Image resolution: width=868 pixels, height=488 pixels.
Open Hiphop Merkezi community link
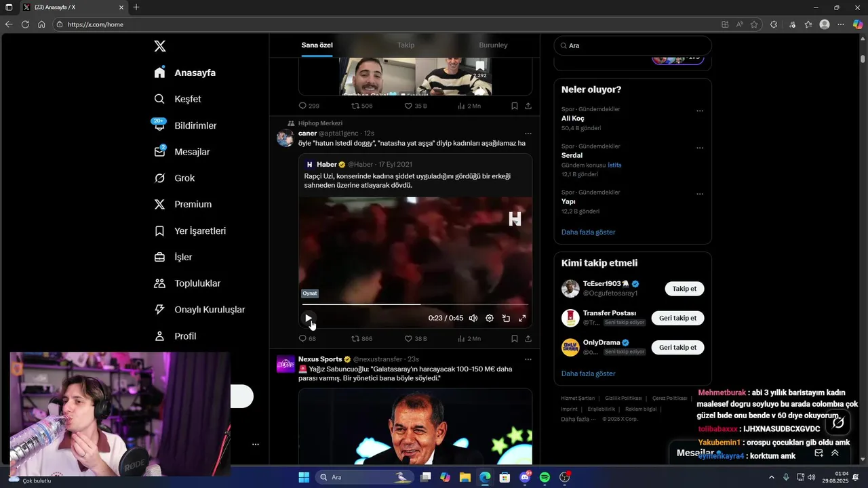[x=320, y=123]
